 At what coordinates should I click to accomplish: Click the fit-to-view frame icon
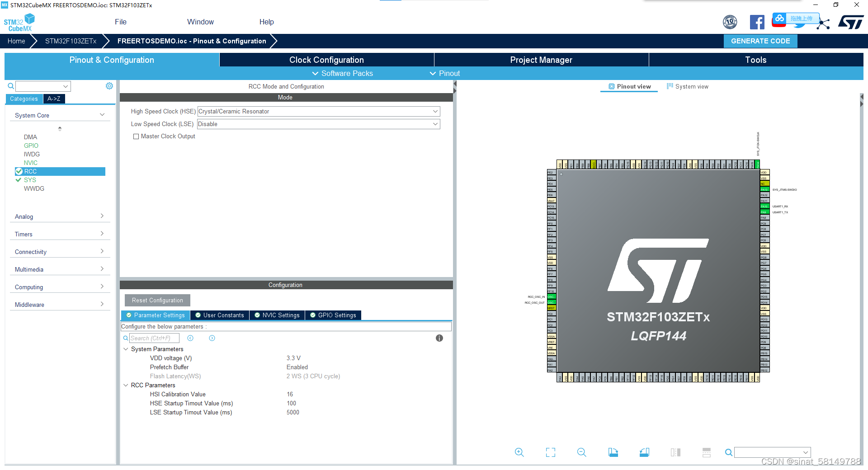[x=551, y=452]
